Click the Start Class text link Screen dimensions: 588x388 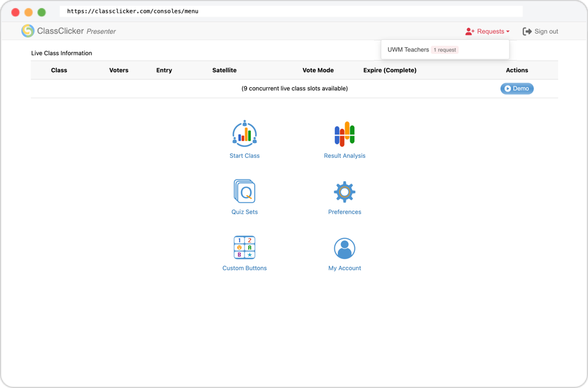(245, 156)
